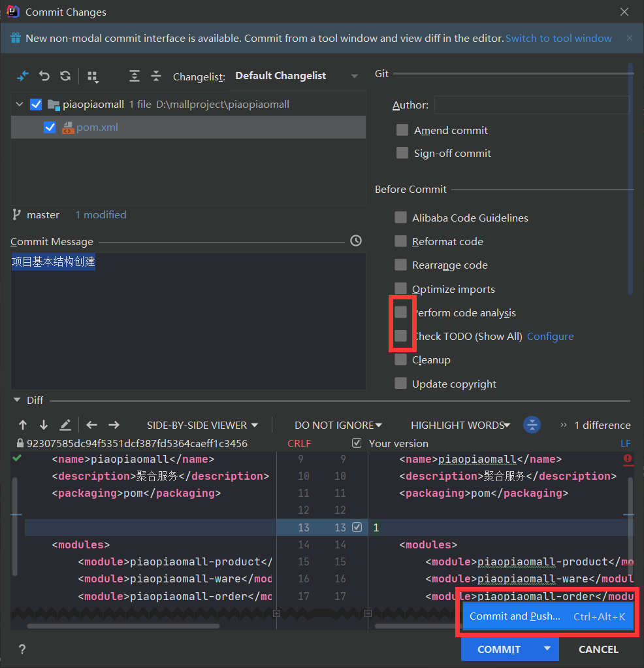Compare previous file arrow
The image size is (644, 668).
coord(91,425)
